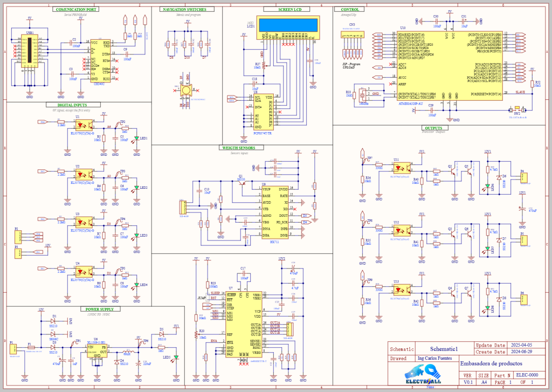Image resolution: width=552 pixels, height=392 pixels.
Task: Click the SW2 reset push-button symbol
Action: pyautogui.click(x=517, y=108)
